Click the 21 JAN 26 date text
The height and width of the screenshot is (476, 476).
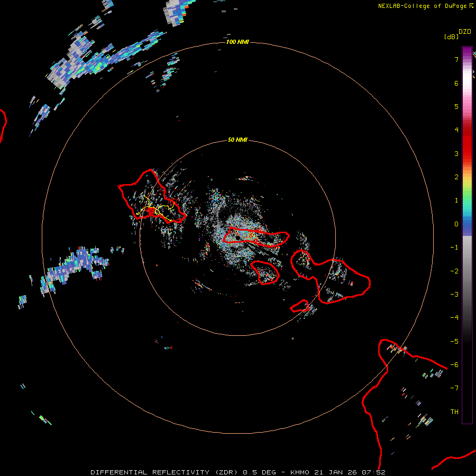pos(335,472)
